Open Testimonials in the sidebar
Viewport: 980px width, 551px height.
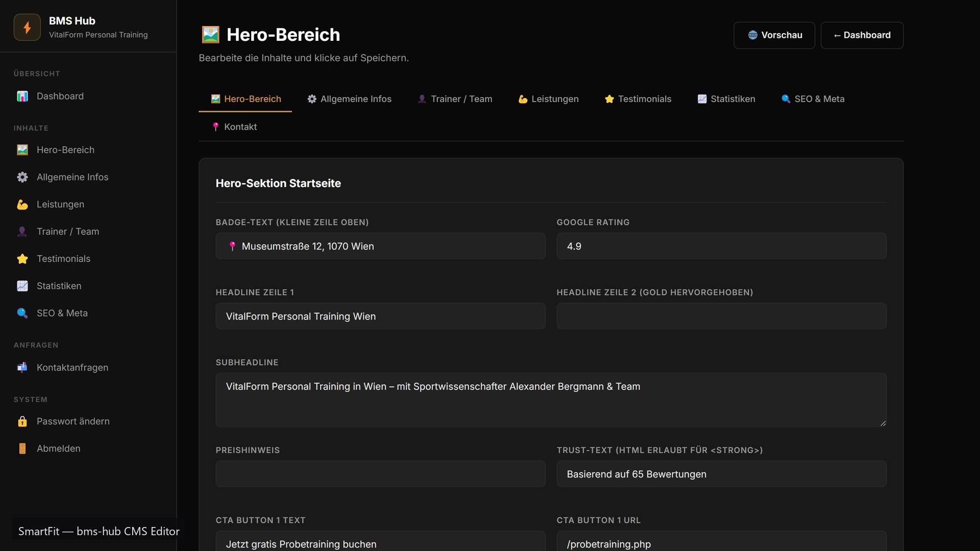point(88,259)
